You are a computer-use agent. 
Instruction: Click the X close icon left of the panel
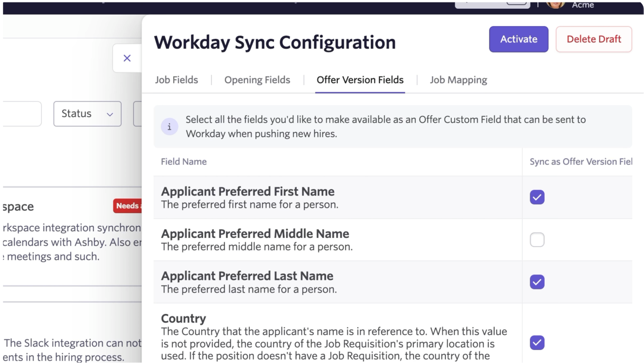[x=127, y=58]
